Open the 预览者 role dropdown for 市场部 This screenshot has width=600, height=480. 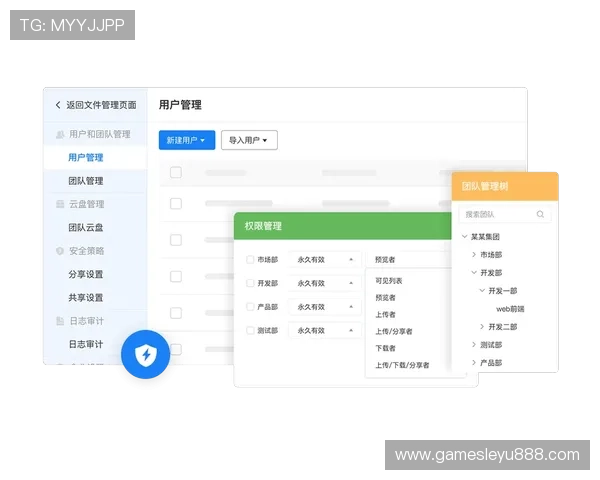[x=409, y=260]
